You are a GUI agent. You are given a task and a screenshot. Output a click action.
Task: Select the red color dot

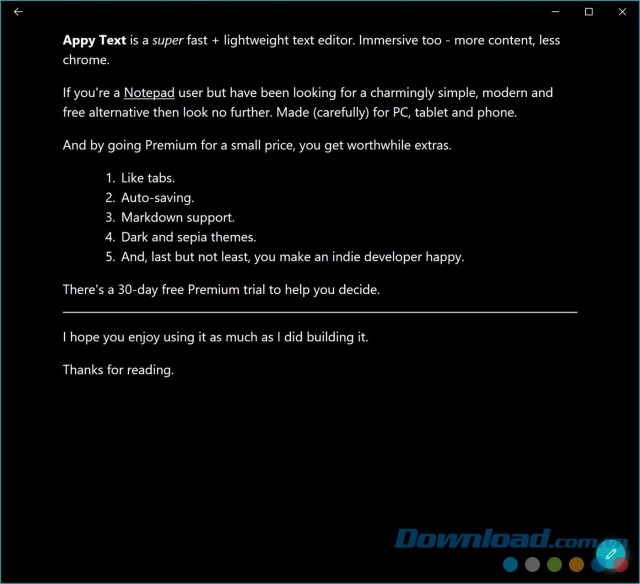click(x=622, y=565)
